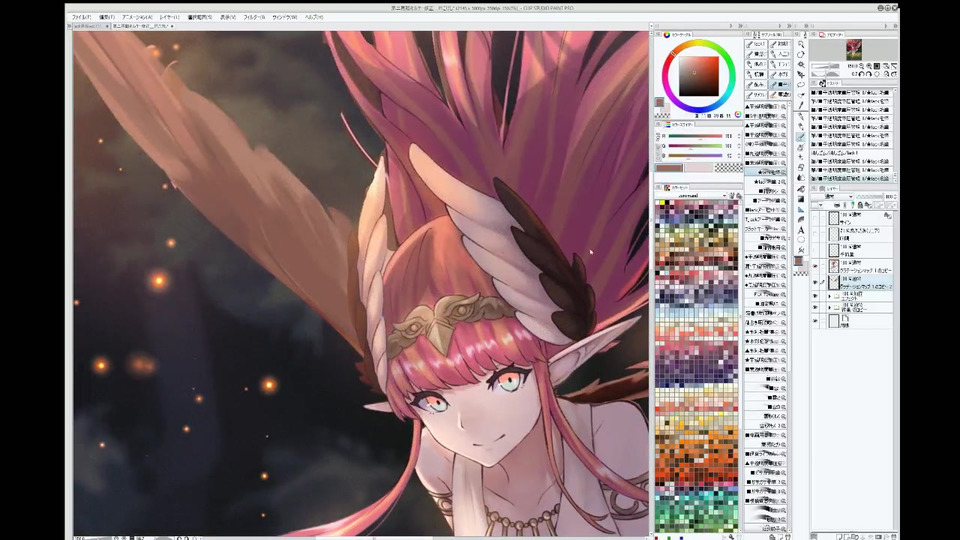This screenshot has width=960, height=540.
Task: Click the レイヤー panel tab
Action: coord(830,189)
